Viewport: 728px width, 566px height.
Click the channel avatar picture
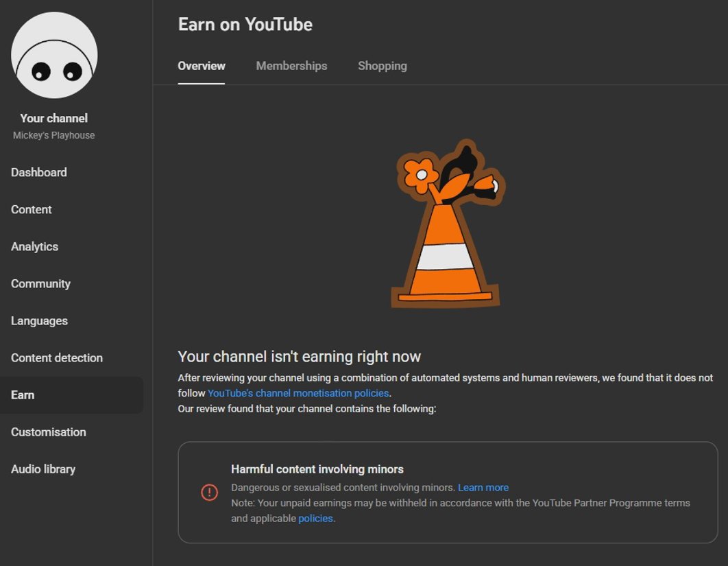pos(54,55)
